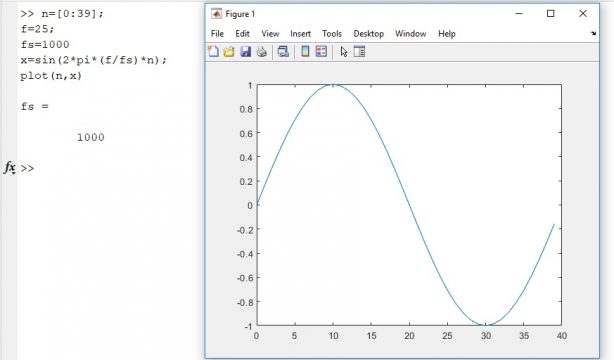The image size is (614, 360).
Task: Click the command line 'f=25;'
Action: pos(38,29)
